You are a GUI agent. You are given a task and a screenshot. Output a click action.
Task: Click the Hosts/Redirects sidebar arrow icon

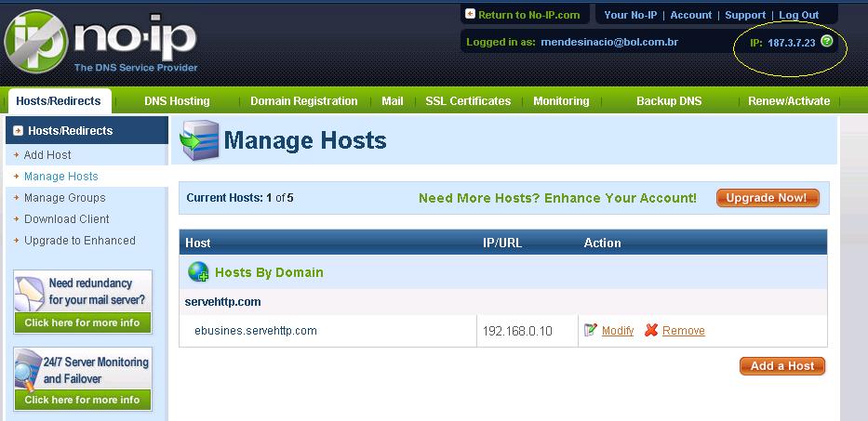19,130
